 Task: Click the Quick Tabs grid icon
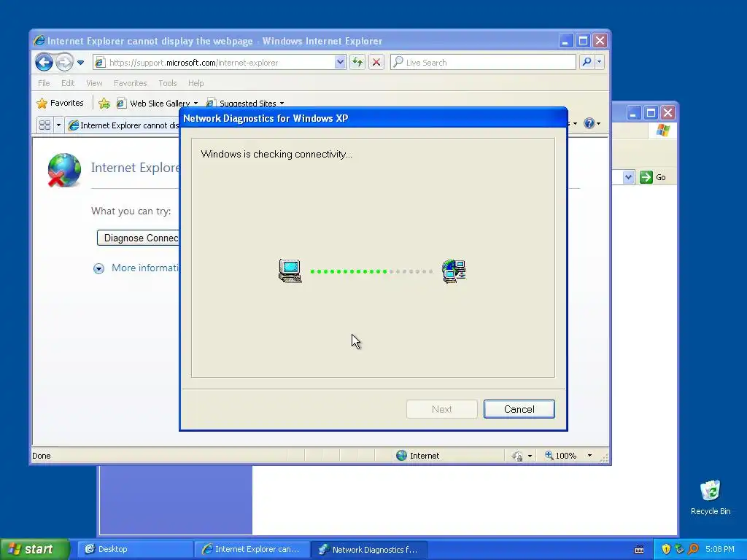pyautogui.click(x=44, y=125)
